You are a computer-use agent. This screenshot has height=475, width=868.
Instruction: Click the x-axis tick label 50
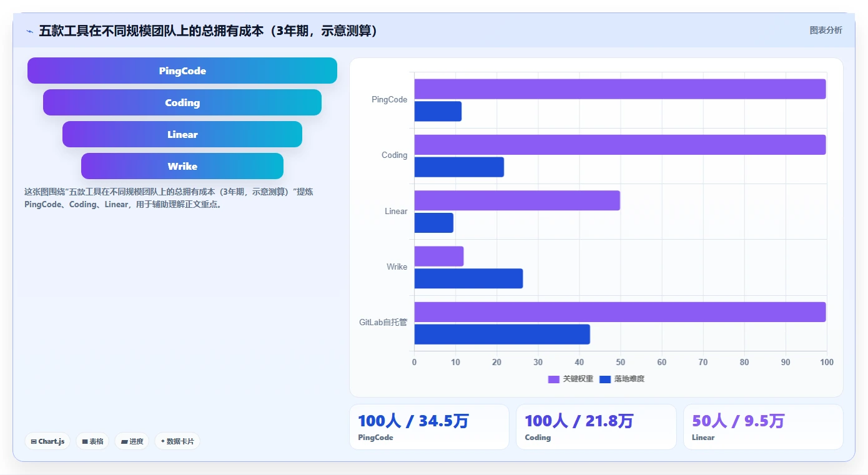click(x=620, y=363)
